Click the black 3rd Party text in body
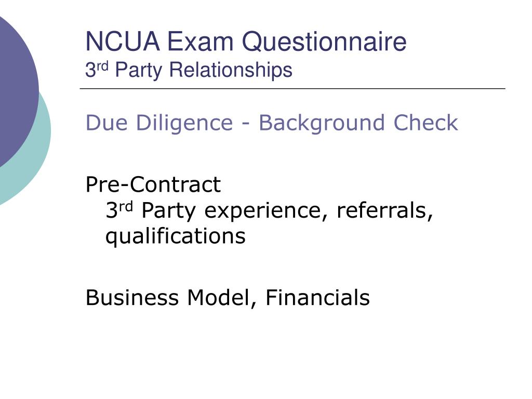This screenshot has width=532, height=399. click(151, 210)
